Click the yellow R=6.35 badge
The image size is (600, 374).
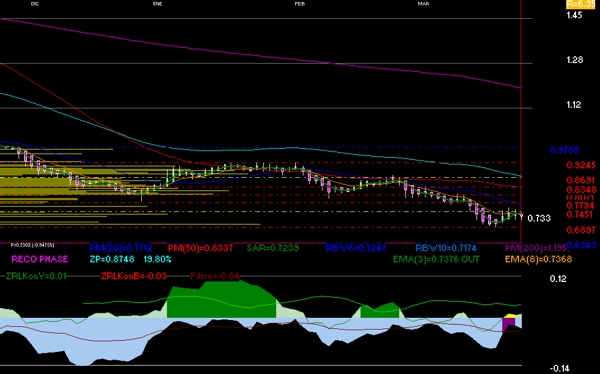[x=582, y=4]
